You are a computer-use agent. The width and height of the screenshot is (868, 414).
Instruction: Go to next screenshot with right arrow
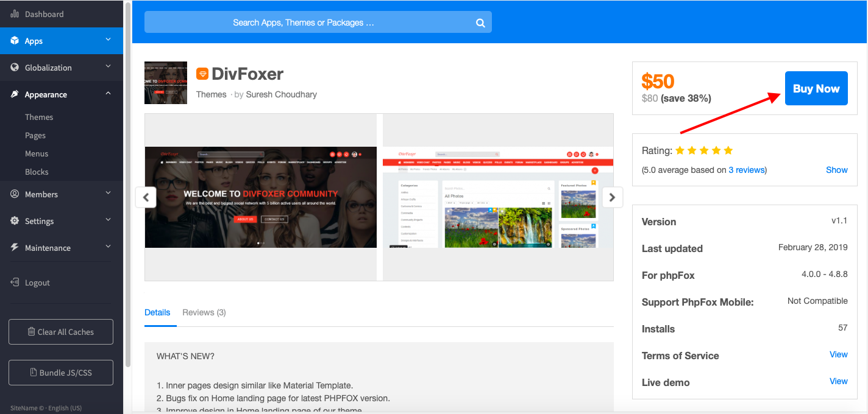point(613,197)
